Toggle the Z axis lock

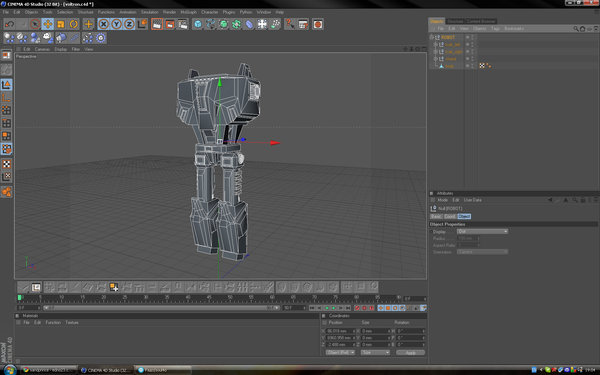coord(129,24)
